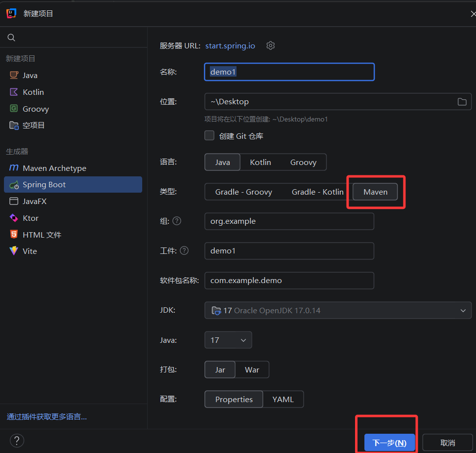Click 通过插件获取更多语言 link
This screenshot has height=453, width=476.
point(47,416)
